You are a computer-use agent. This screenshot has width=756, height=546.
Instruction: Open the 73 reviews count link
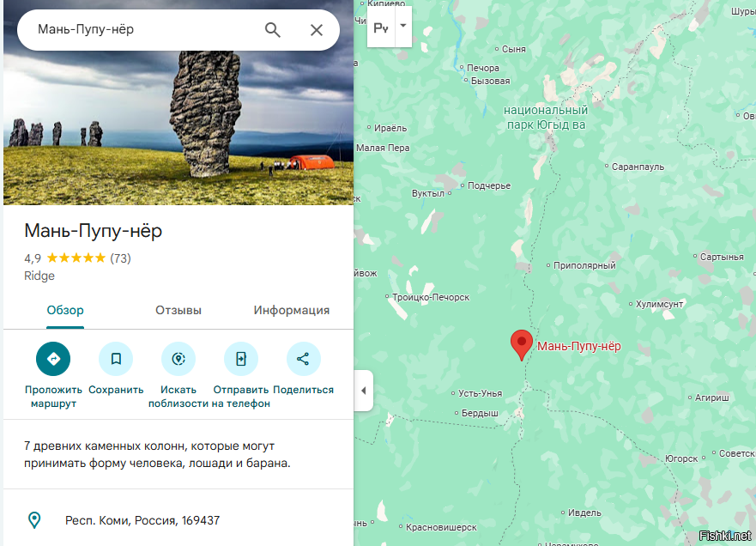120,258
